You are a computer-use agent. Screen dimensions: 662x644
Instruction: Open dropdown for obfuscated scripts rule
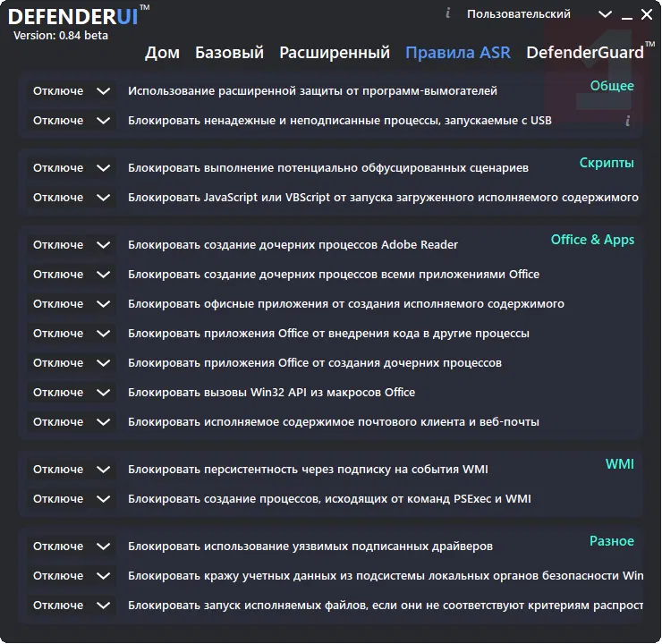(72, 168)
